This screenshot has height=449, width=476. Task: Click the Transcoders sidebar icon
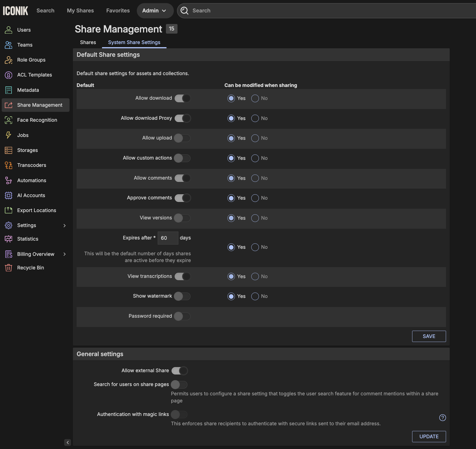tap(8, 165)
